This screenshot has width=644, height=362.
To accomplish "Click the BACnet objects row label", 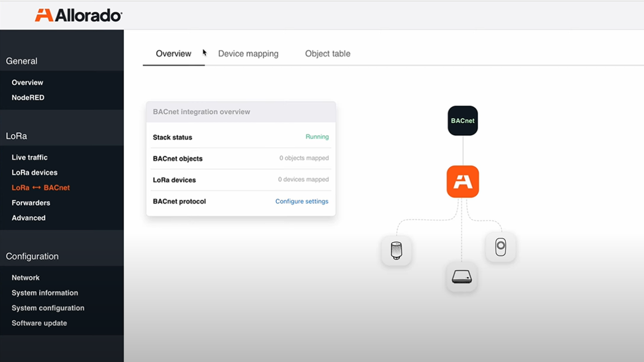I will (178, 159).
